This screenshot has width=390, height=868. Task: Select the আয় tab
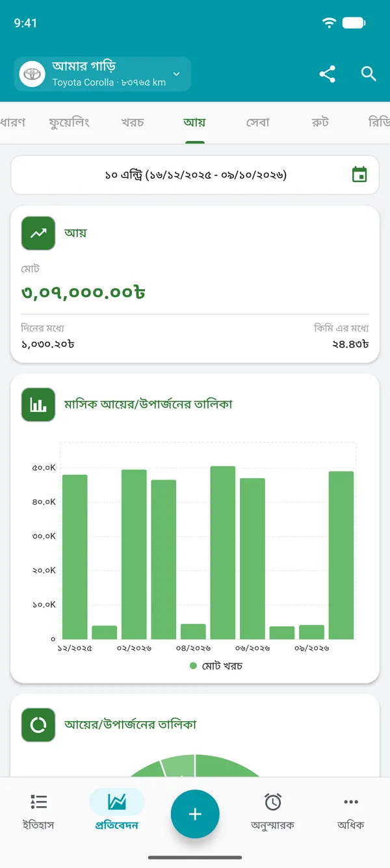point(194,122)
